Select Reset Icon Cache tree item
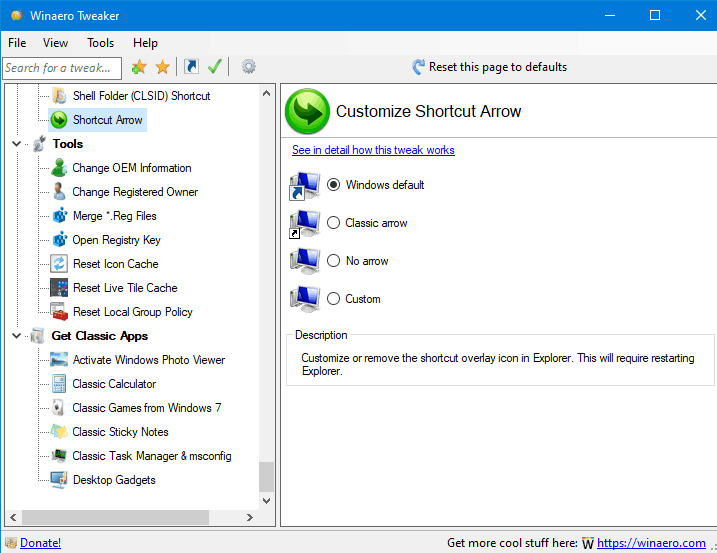 (116, 264)
